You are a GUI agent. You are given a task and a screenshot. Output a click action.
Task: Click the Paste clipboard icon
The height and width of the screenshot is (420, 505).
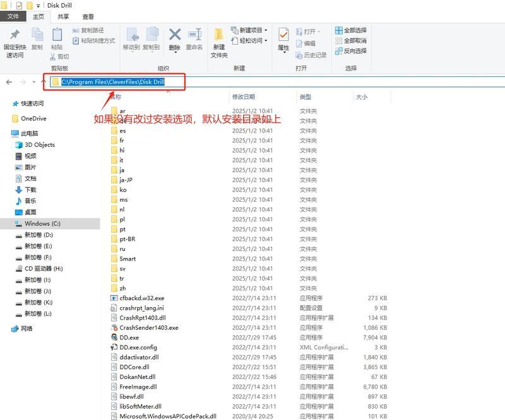pyautogui.click(x=57, y=35)
